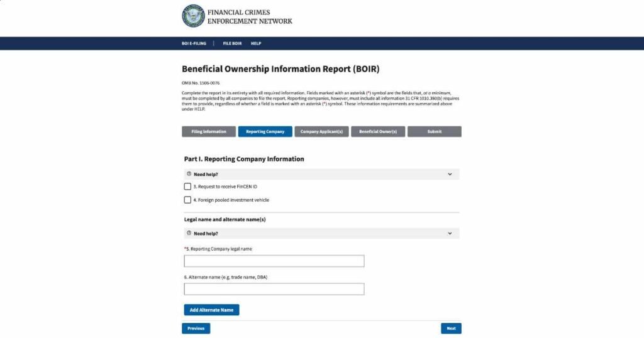644x338 pixels.
Task: Go to Company Applicant(s) tab
Action: pyautogui.click(x=321, y=132)
